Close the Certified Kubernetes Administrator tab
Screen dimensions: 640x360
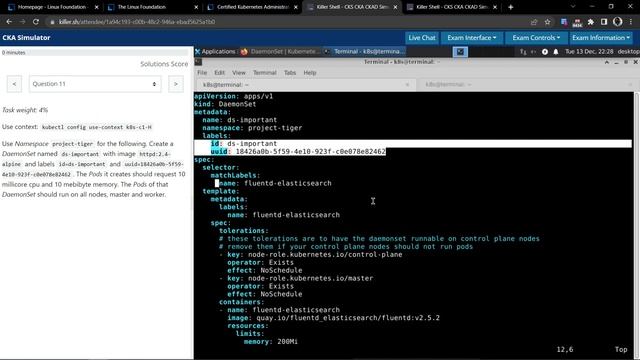click(x=296, y=7)
